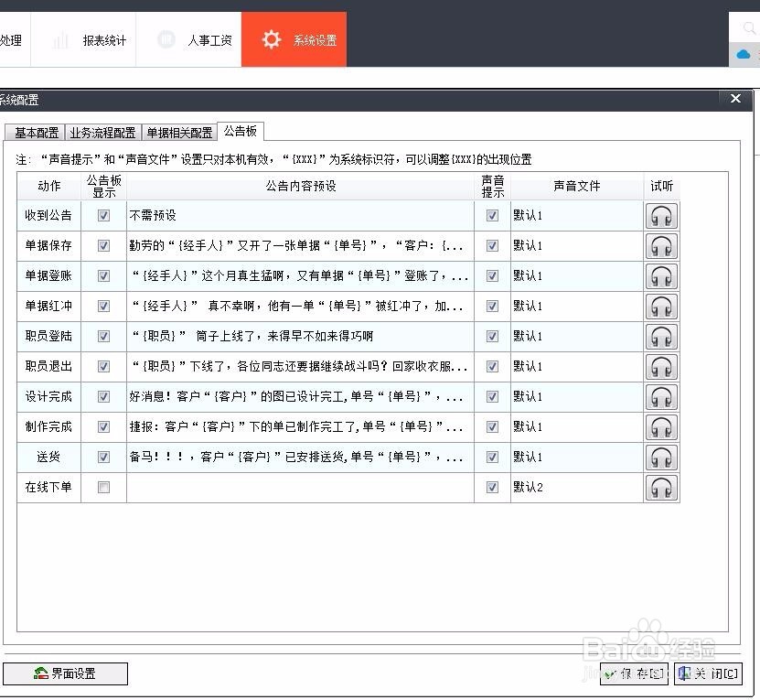The width and height of the screenshot is (760, 700).
Task: Audition the 在线下单 row sound
Action: pyautogui.click(x=661, y=487)
